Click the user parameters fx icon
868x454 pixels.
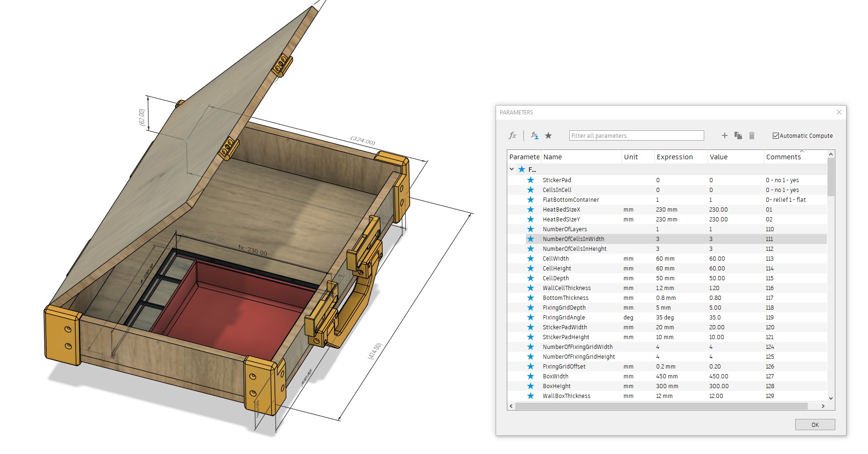tap(535, 135)
